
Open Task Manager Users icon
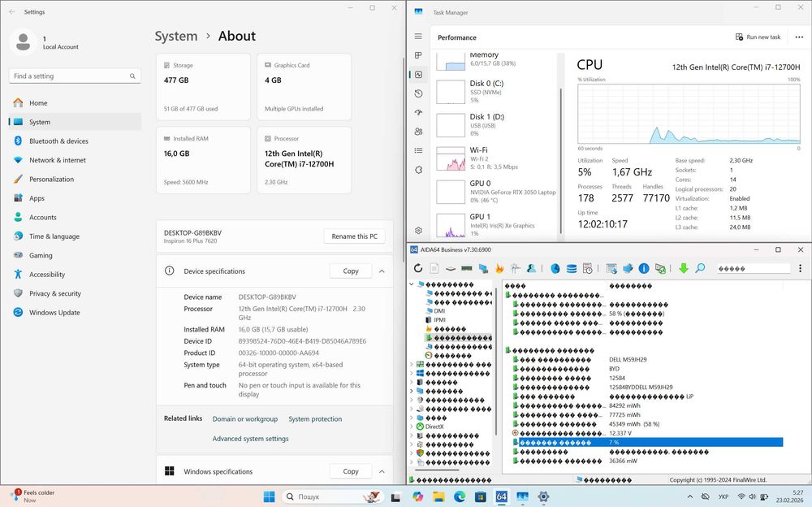[x=418, y=132]
